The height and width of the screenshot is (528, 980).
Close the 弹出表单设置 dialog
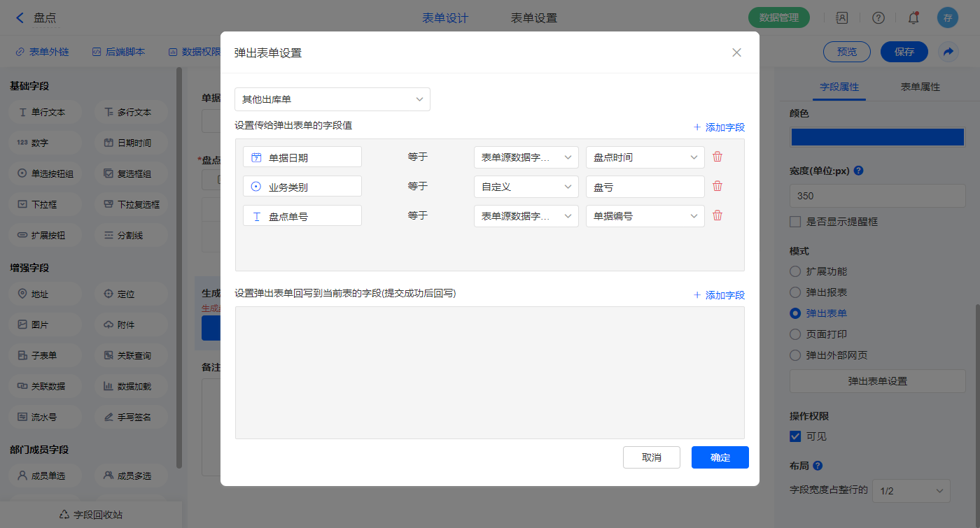tap(736, 52)
